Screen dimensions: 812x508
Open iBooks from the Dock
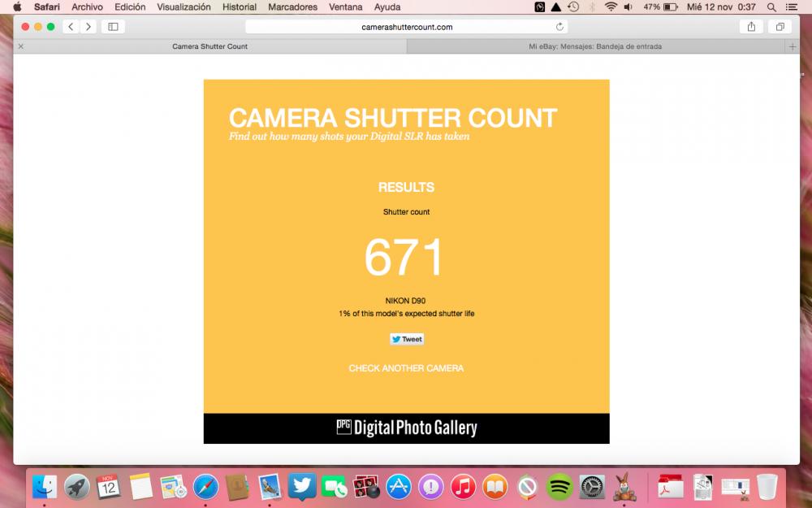tap(495, 487)
